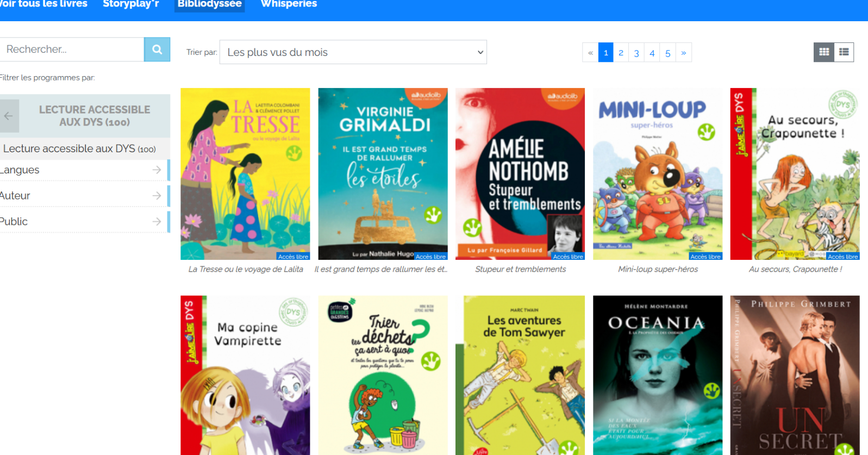
Task: Switch to list view layout
Action: (x=844, y=52)
